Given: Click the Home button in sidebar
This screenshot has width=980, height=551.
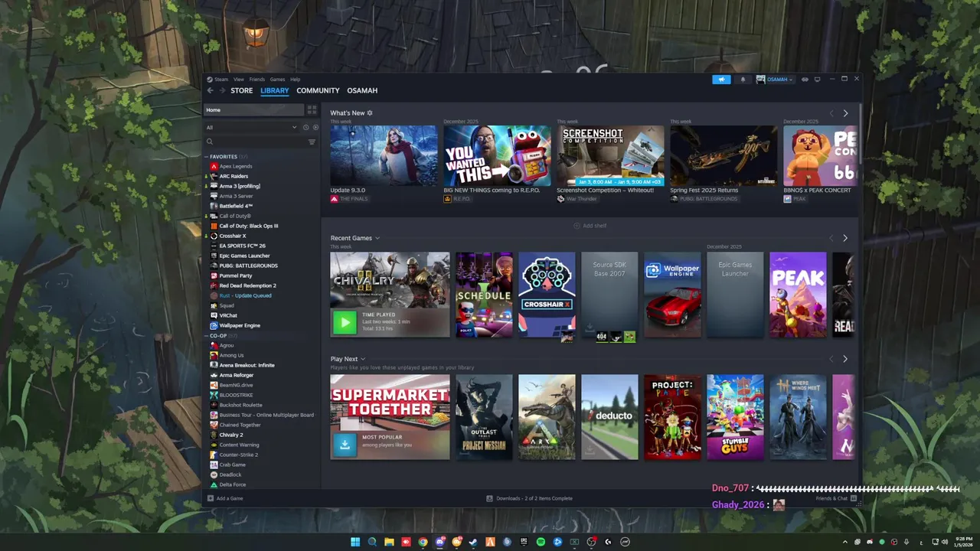Looking at the screenshot, I should (253, 109).
